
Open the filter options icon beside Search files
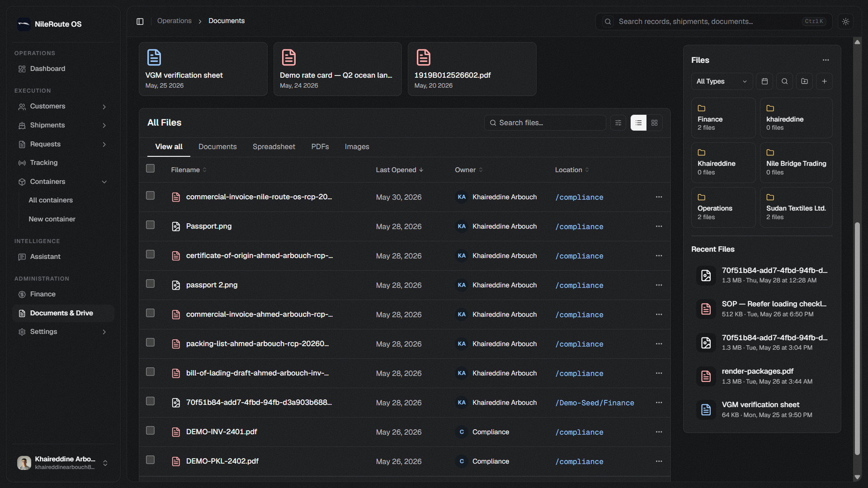(x=618, y=123)
